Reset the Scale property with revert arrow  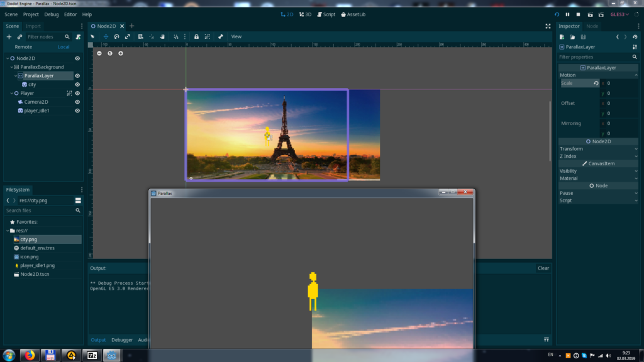(596, 83)
